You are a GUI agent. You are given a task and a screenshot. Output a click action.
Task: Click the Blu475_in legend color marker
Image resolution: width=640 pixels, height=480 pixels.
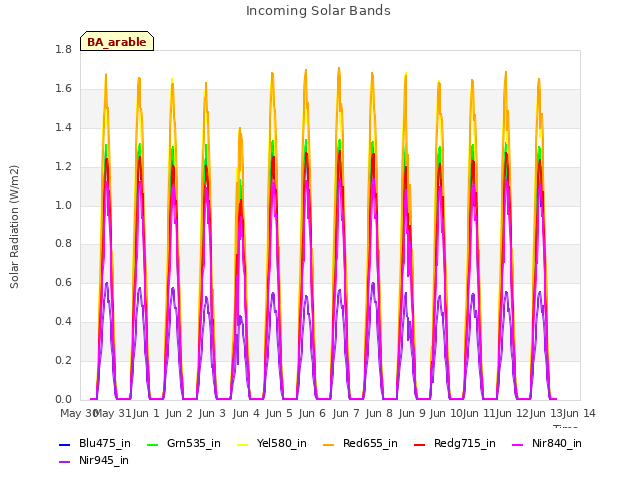coord(64,444)
